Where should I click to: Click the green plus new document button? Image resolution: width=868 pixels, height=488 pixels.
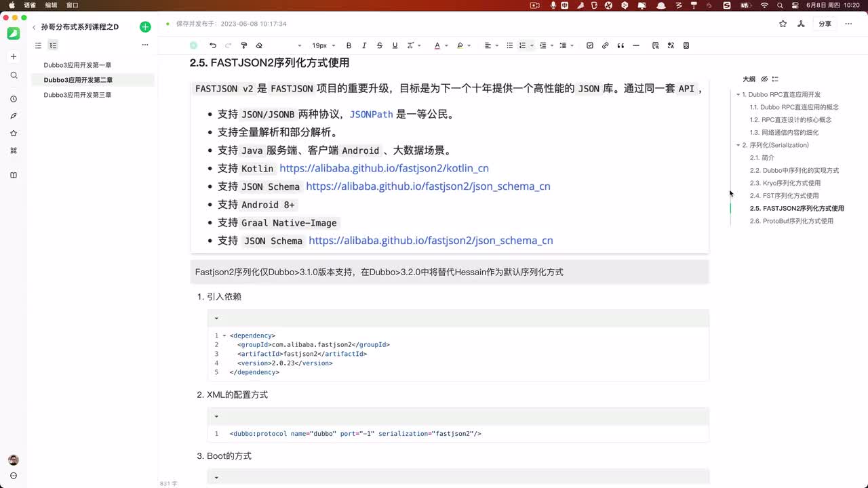[x=145, y=27]
